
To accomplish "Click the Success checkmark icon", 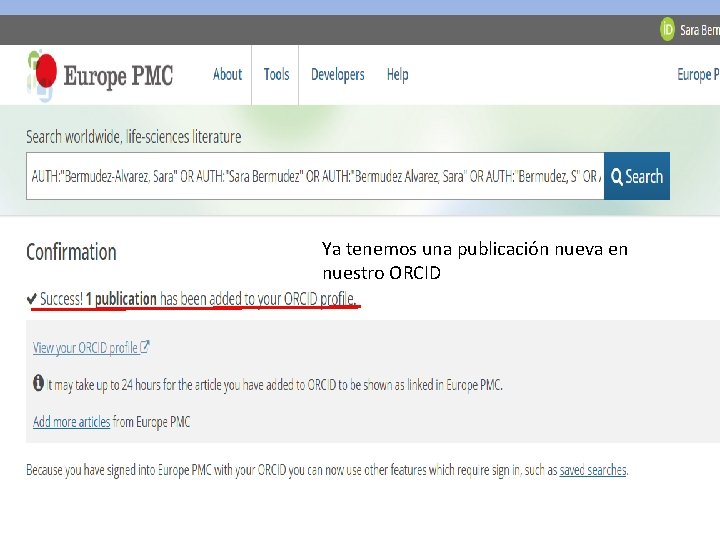I will point(32,299).
